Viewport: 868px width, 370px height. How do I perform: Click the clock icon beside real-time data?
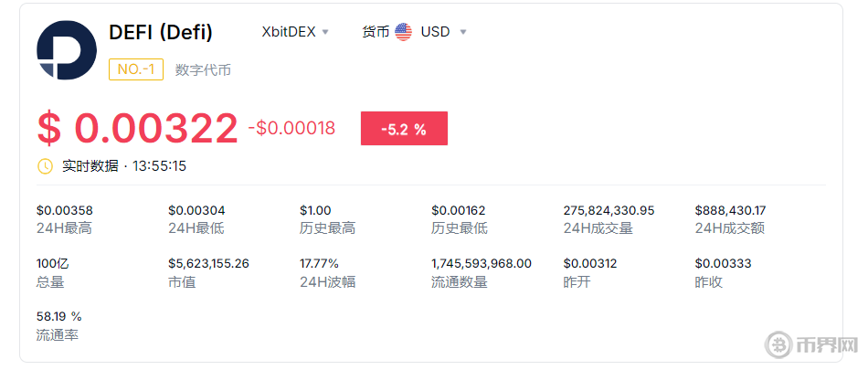[x=45, y=166]
